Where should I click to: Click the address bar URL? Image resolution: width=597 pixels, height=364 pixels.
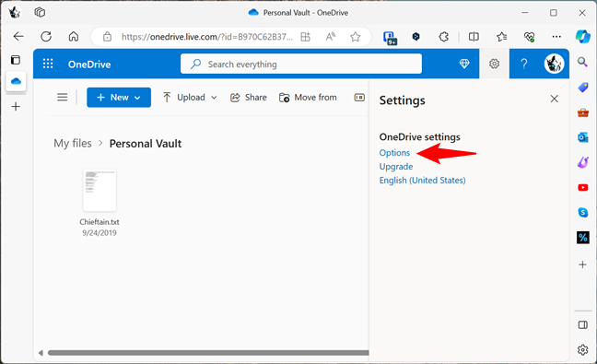tap(206, 37)
